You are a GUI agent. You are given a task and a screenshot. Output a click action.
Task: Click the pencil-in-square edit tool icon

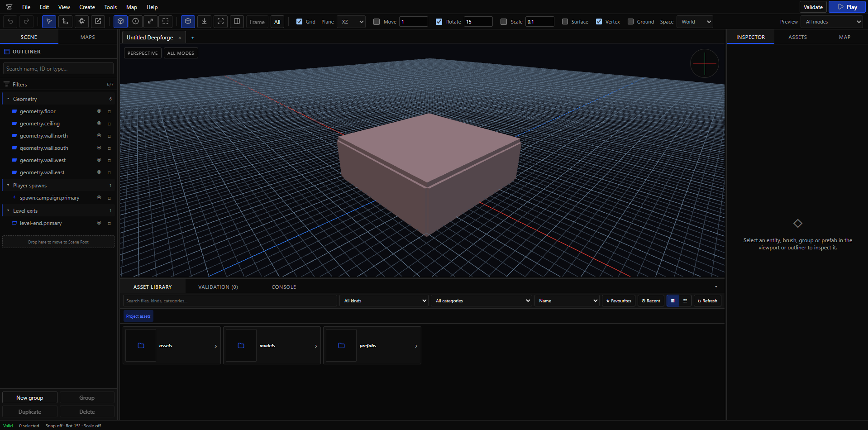coord(98,21)
